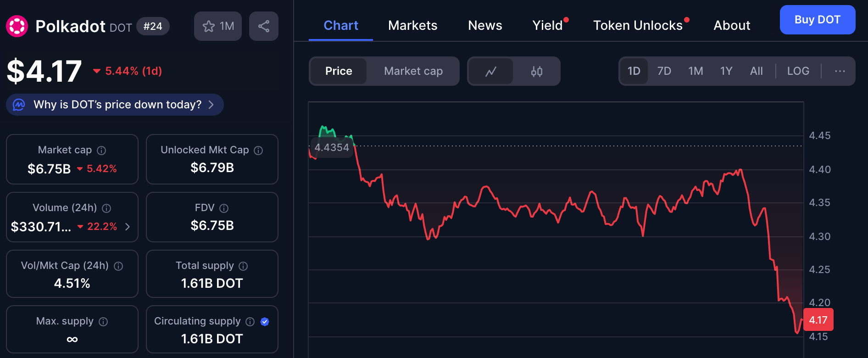
Task: Switch to the Token Unlocks tab
Action: [x=638, y=26]
